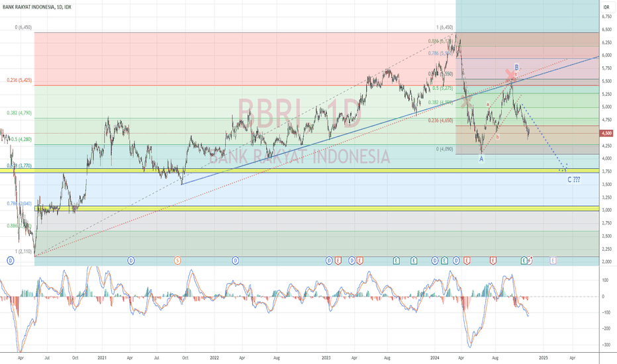Image resolution: width=617 pixels, height=364 pixels.
Task: Click the green earnings E marker near October 2023
Action: [x=414, y=261]
